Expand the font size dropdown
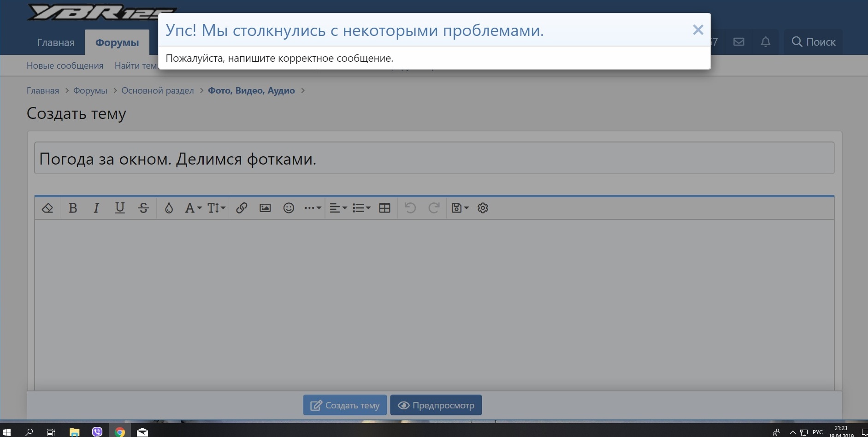Screen dimensions: 868x437 pyautogui.click(x=216, y=208)
